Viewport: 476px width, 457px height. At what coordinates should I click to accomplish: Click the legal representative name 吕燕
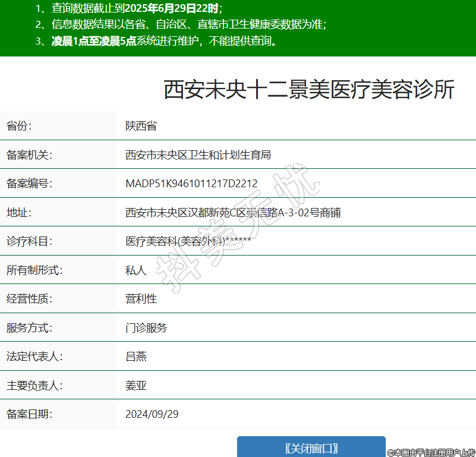135,357
